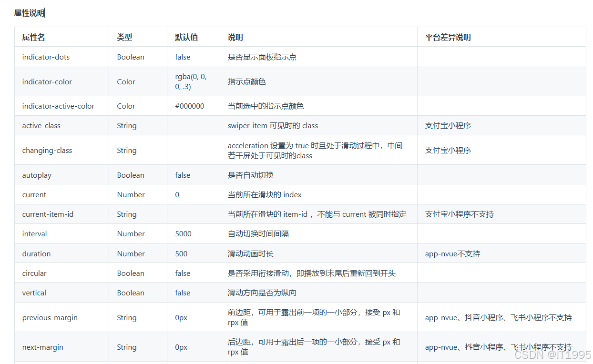Select the current-item-id property name
Screen dimensions: 593x364
tap(48, 214)
